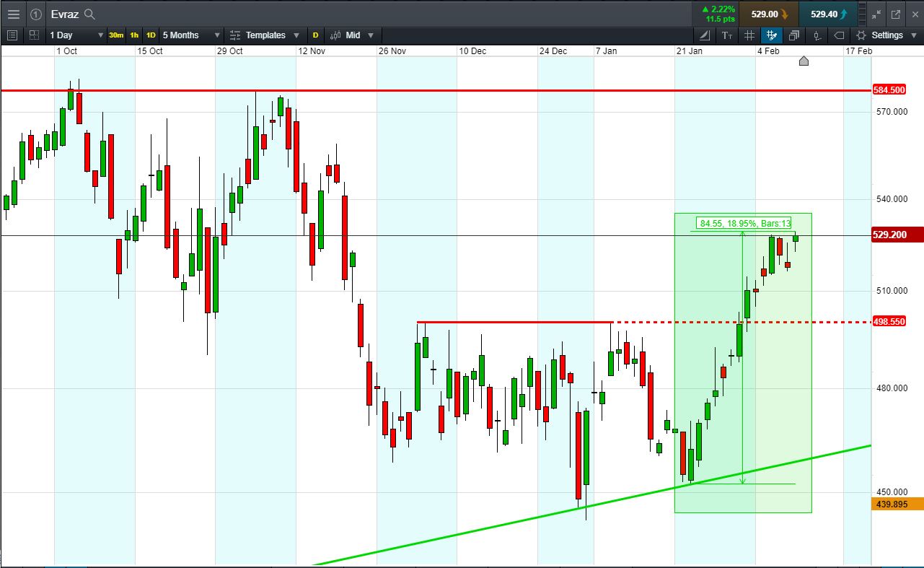The width and height of the screenshot is (924, 568).
Task: Click the 584.500 resistance price label
Action: (x=889, y=90)
